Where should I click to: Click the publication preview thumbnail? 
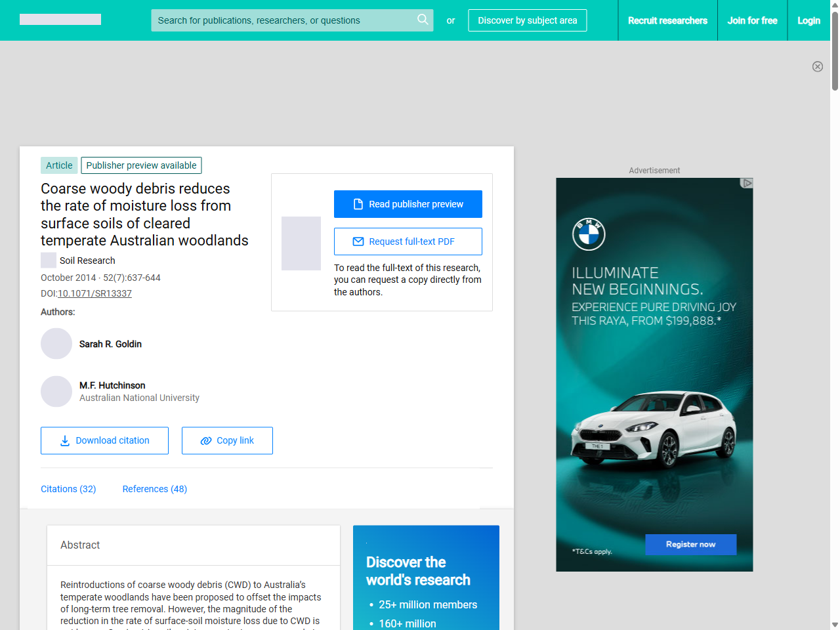click(301, 243)
